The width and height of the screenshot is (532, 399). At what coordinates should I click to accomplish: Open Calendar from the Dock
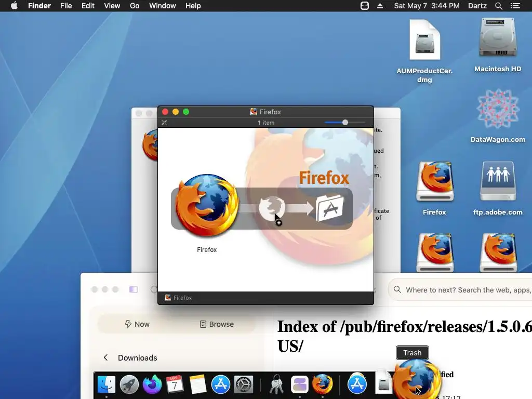coord(175,384)
